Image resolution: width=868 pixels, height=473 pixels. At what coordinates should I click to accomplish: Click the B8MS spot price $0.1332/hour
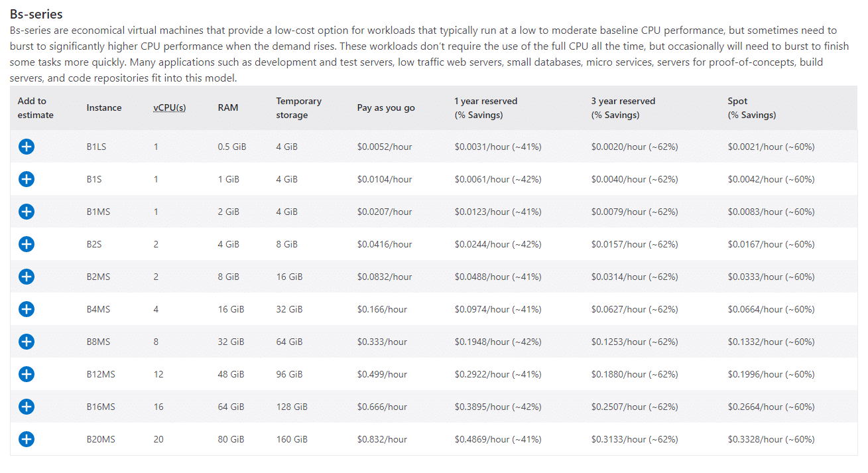click(771, 342)
